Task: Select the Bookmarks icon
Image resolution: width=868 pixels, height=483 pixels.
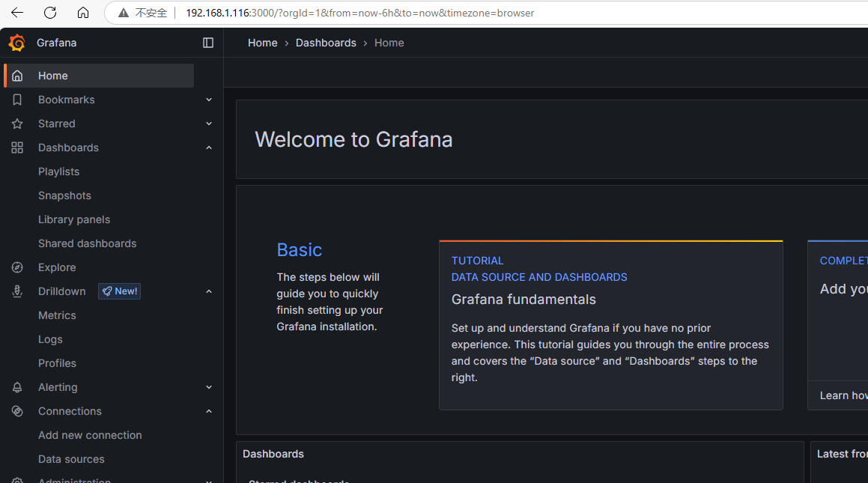Action: [17, 100]
